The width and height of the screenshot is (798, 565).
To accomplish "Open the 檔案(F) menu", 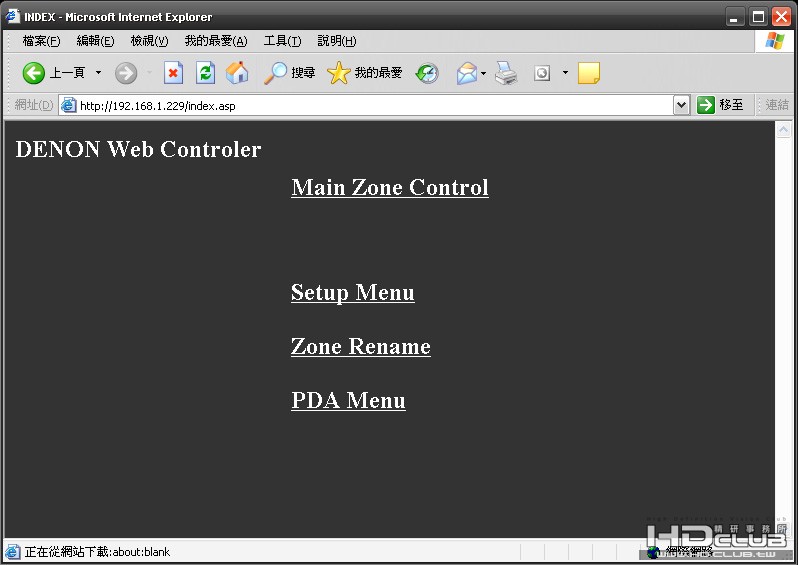I will [41, 41].
